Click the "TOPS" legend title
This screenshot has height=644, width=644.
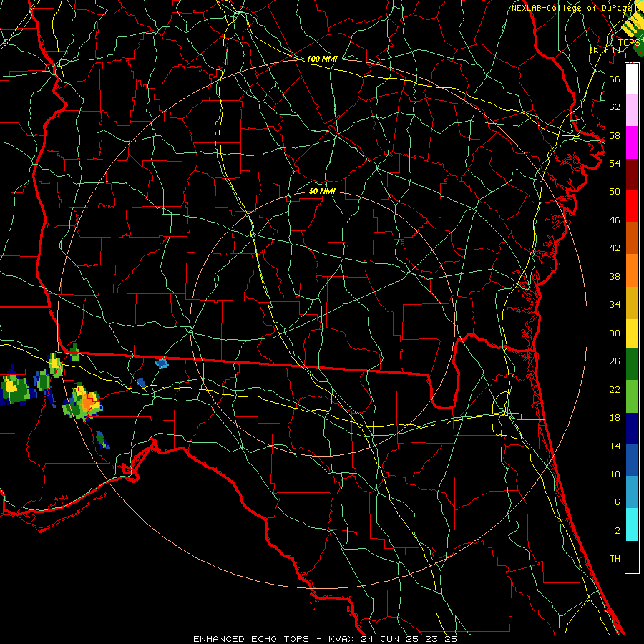click(x=628, y=42)
